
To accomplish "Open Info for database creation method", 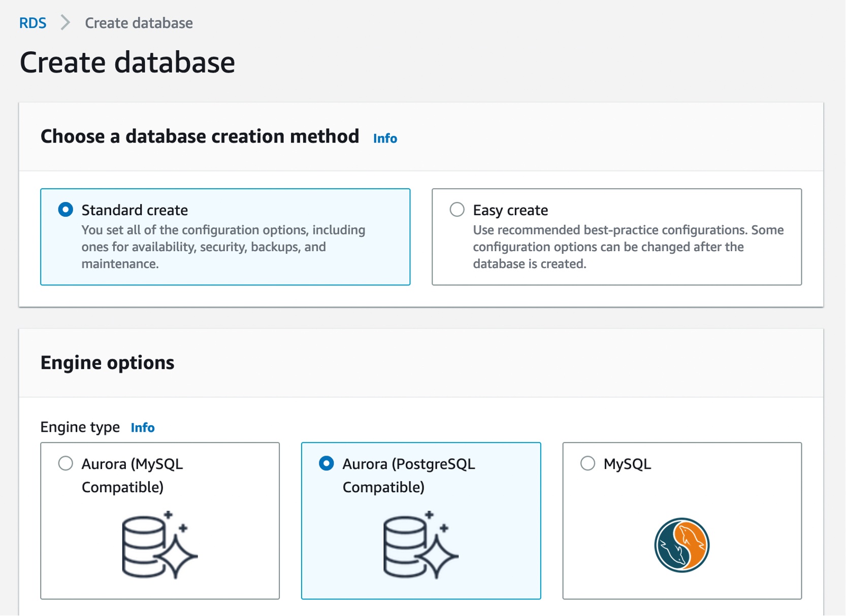I will pos(385,138).
